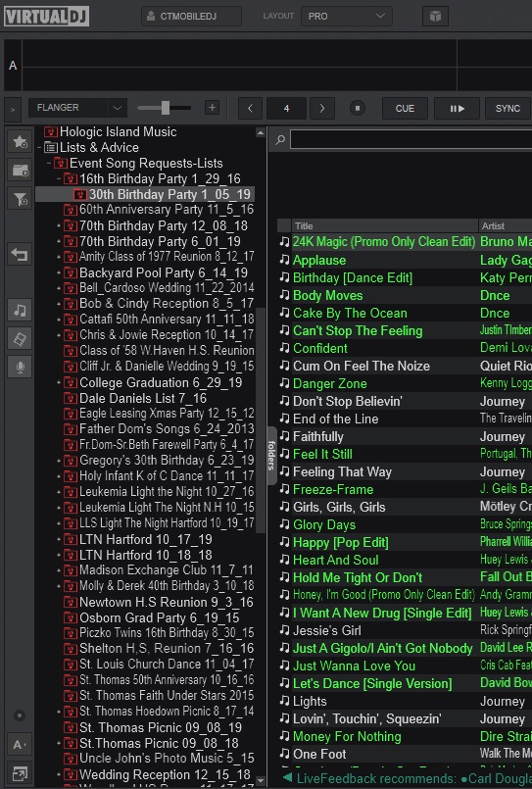Click the SYNC button
This screenshot has height=789, width=532.
[508, 108]
